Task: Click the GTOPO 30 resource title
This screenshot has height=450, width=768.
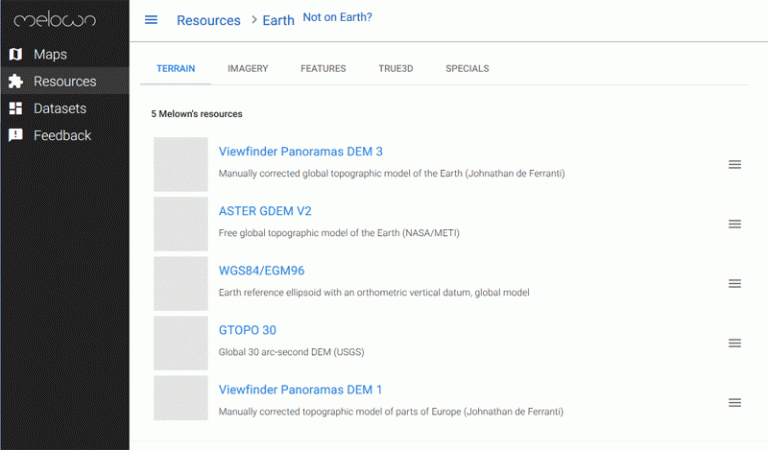Action: (247, 330)
